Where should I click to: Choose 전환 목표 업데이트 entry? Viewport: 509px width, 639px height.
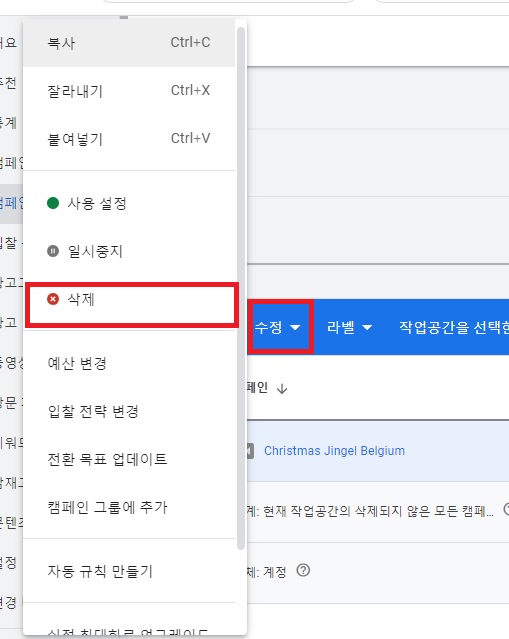[129, 459]
